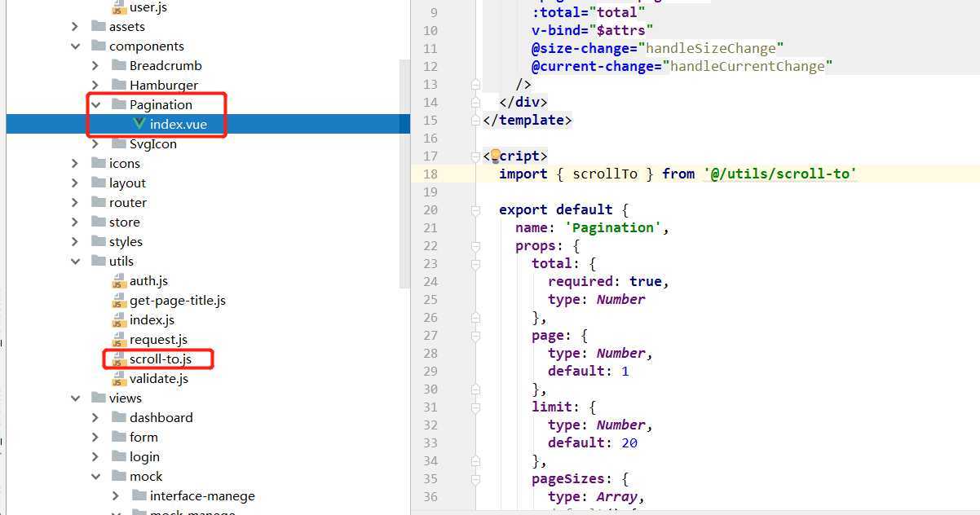Collapse the components folder arrow
The height and width of the screenshot is (515, 980).
pyautogui.click(x=76, y=46)
